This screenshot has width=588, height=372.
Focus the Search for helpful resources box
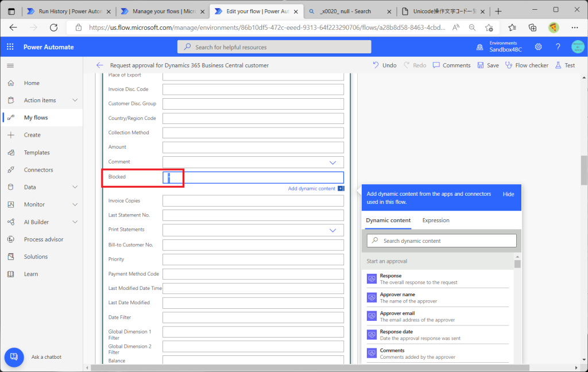click(274, 47)
